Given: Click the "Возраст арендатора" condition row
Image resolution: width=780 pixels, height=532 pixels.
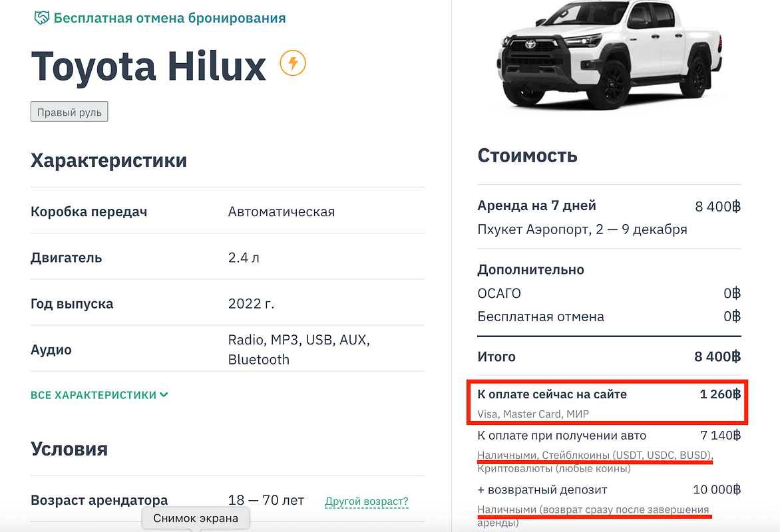Looking at the screenshot, I should [99, 500].
